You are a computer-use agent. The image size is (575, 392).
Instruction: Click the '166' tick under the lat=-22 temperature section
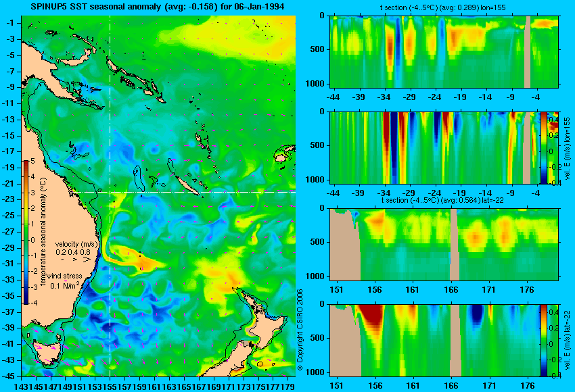(x=451, y=290)
